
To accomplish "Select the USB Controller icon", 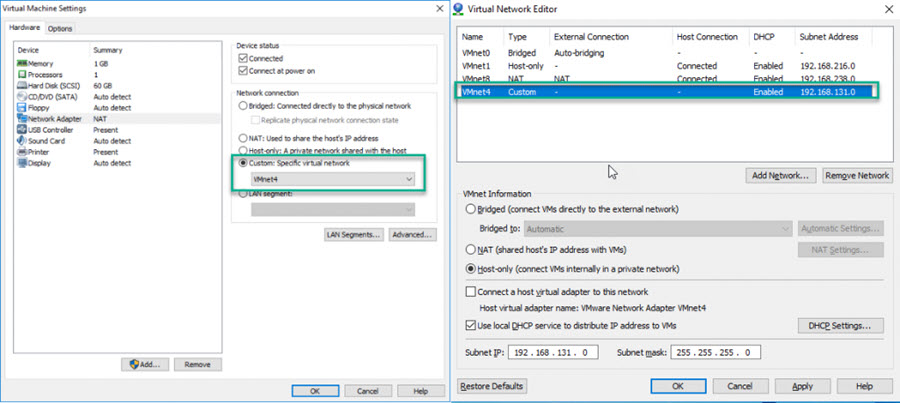I will click(20, 129).
